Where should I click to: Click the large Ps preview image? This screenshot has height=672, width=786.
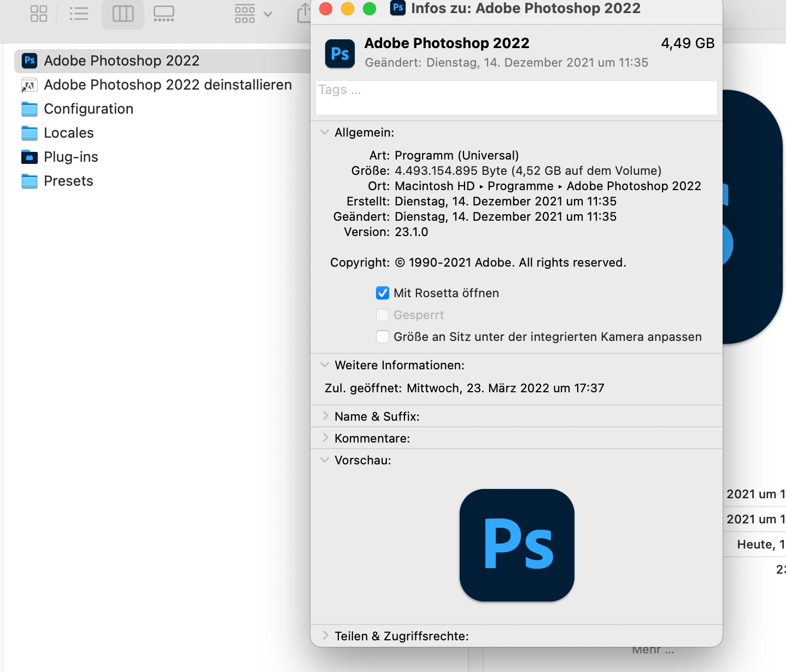pos(517,545)
